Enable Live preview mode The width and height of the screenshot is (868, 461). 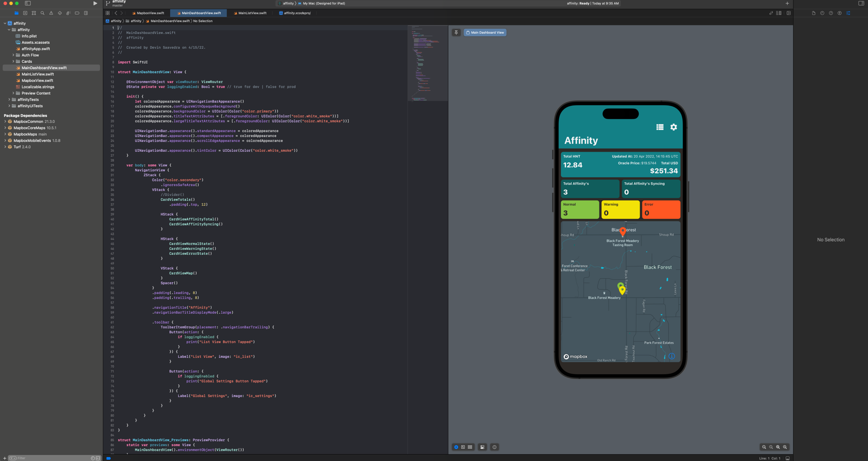(x=456, y=447)
